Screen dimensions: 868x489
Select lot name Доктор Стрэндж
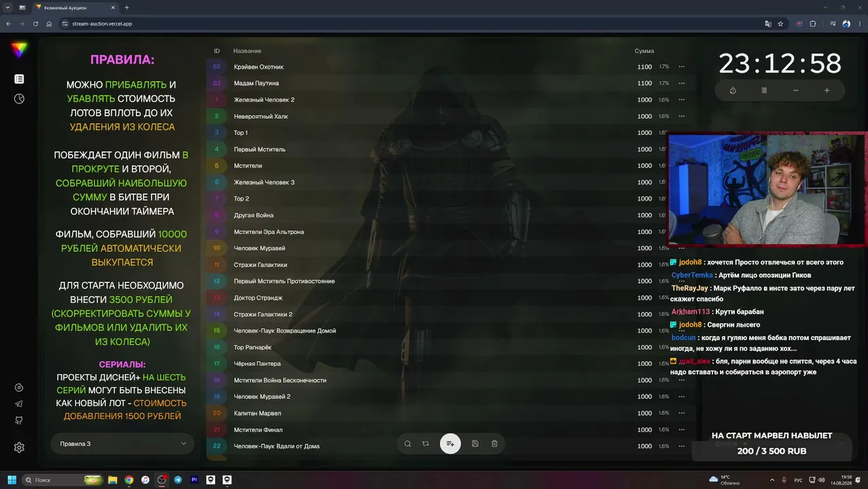click(x=258, y=297)
